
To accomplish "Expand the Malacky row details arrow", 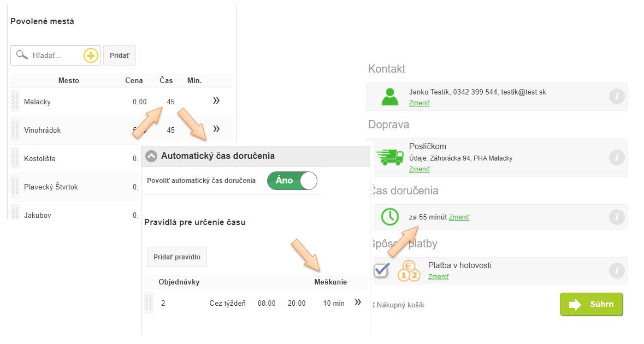I will (x=216, y=101).
